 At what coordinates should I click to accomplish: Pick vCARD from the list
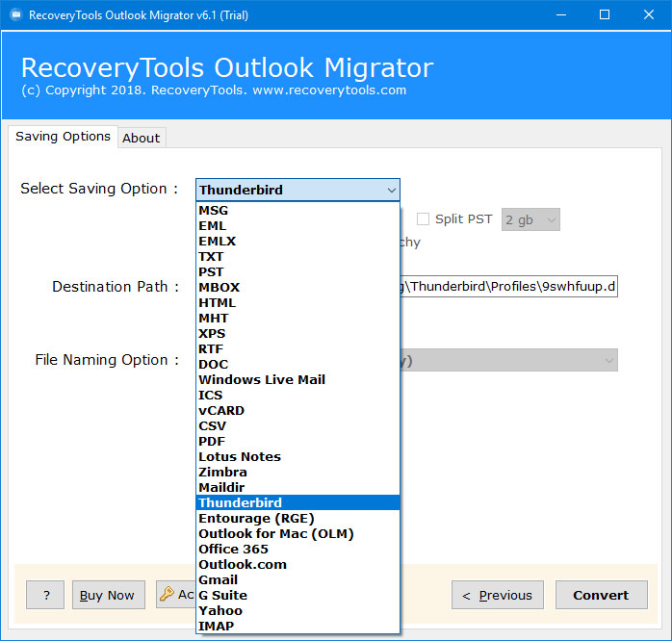pos(297,411)
